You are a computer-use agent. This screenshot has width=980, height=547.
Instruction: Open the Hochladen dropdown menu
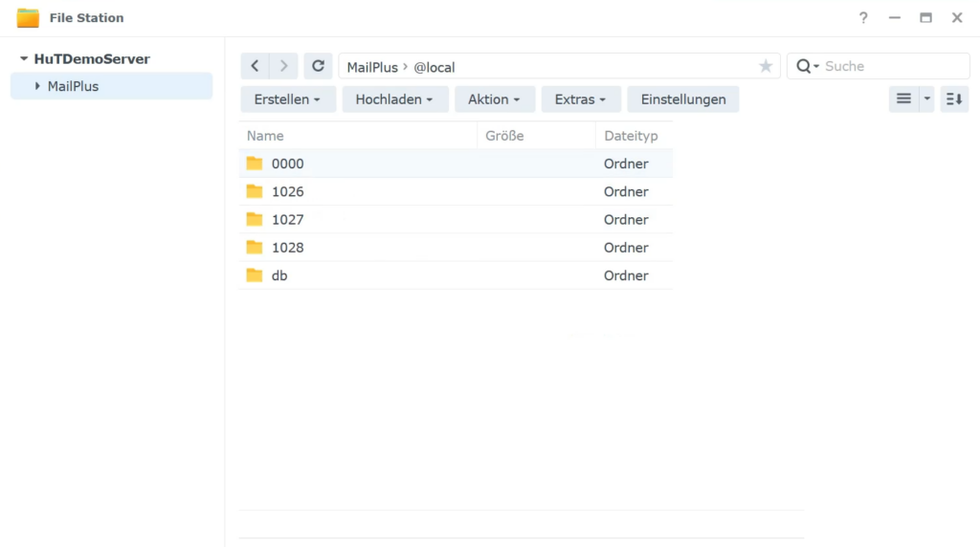pyautogui.click(x=395, y=99)
